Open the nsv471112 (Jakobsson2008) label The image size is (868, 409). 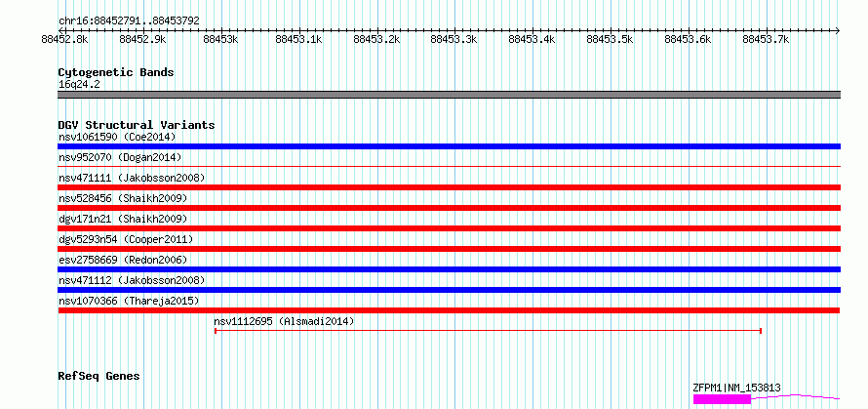(132, 280)
